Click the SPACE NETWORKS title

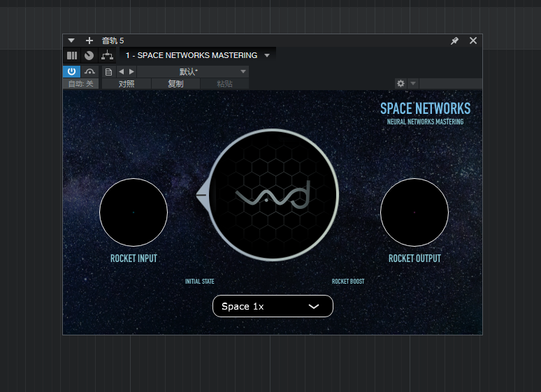tap(425, 109)
